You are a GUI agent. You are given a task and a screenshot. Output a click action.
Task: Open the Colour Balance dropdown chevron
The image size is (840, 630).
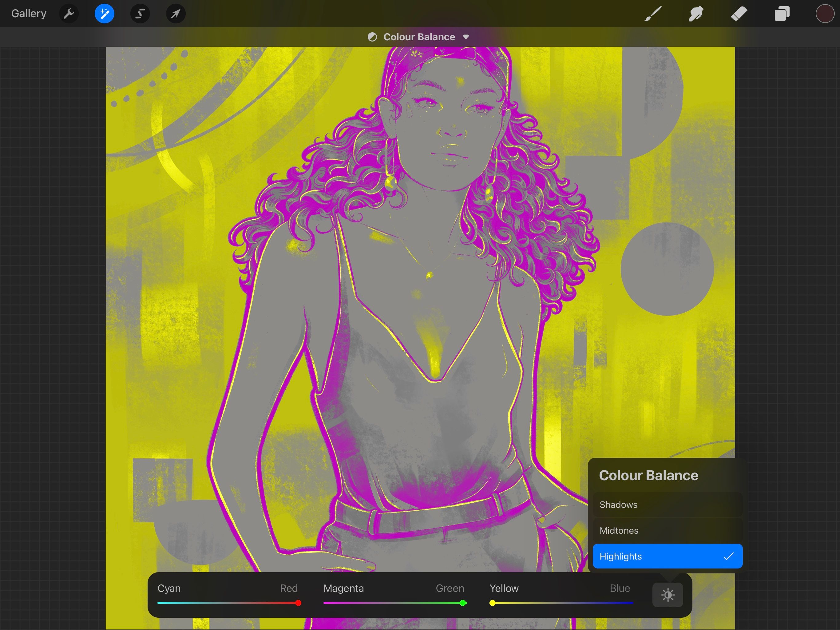pyautogui.click(x=466, y=37)
